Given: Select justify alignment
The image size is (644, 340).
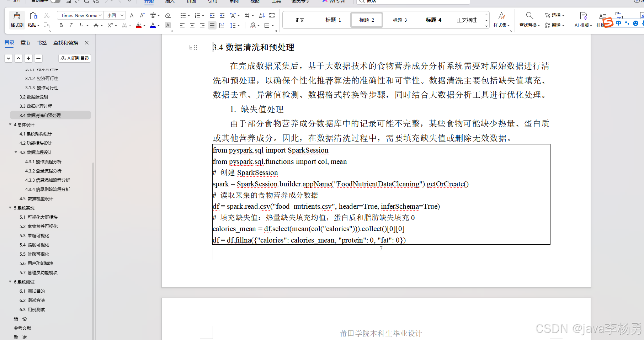Looking at the screenshot, I should click(x=212, y=25).
